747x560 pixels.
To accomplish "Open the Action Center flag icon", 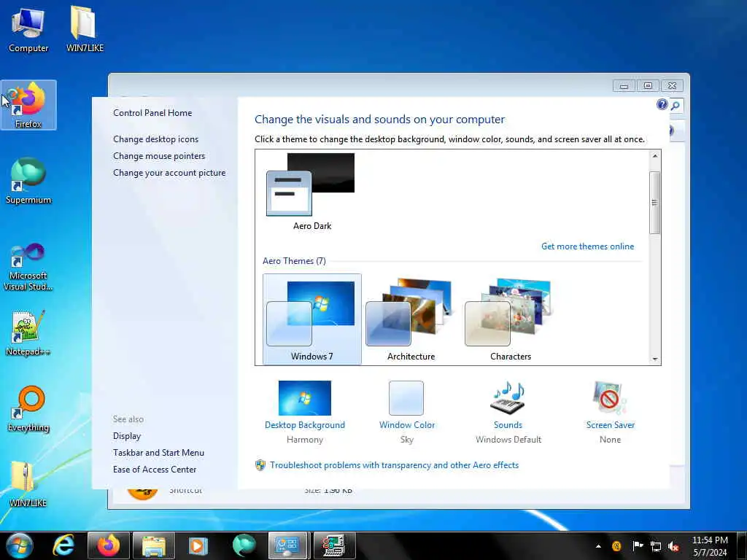I will click(638, 546).
